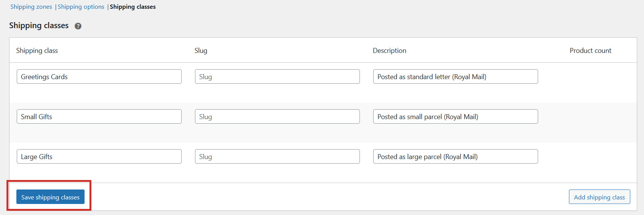
Task: Edit the standard letter description field
Action: pyautogui.click(x=455, y=76)
